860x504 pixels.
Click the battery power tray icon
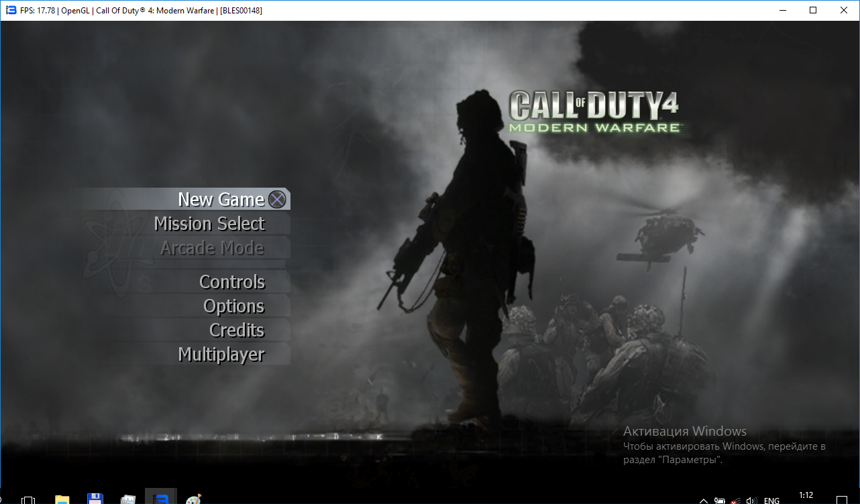click(x=720, y=500)
